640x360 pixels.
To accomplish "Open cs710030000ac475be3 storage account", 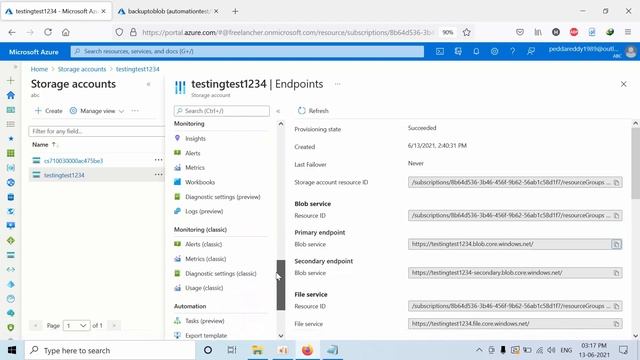I will [x=73, y=161].
